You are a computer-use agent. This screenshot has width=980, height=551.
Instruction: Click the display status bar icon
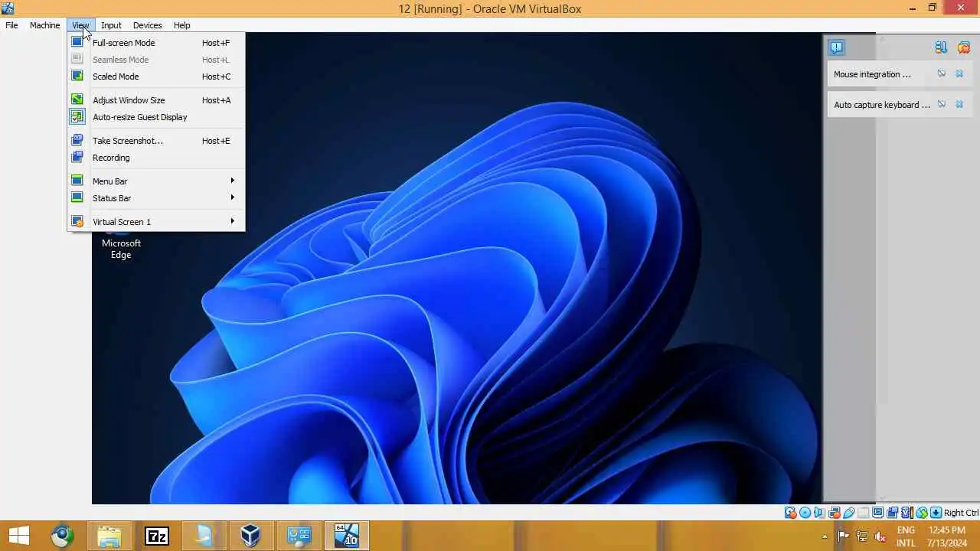tap(877, 513)
